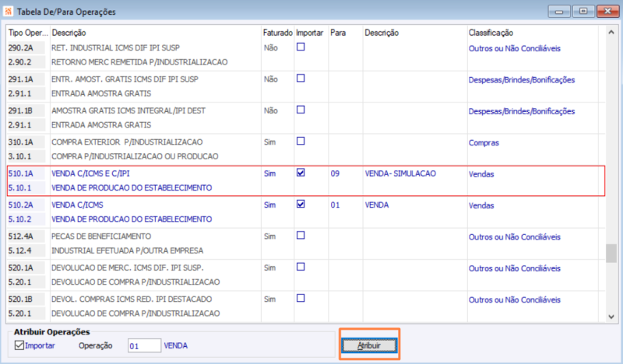Image resolution: width=623 pixels, height=364 pixels.
Task: Click 'AMOSTRA GRATIS ICMS INTEGRAL/IPI DEST' row
Action: point(128,110)
